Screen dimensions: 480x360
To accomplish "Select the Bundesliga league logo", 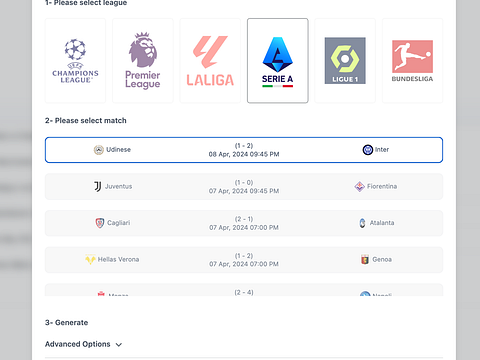I will tap(412, 61).
